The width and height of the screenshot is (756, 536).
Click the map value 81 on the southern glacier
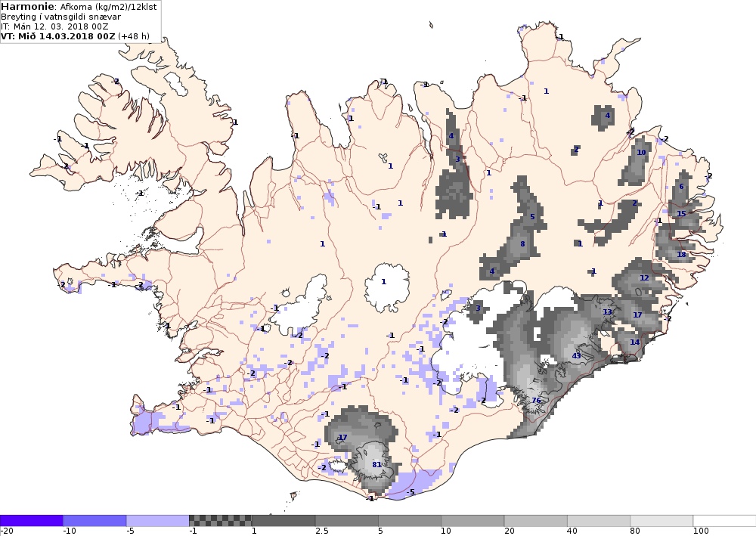tap(377, 465)
